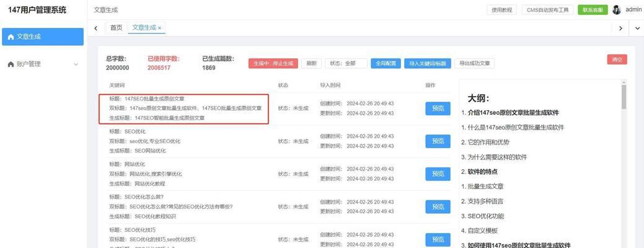Click the 导入时间 column header
This screenshot has width=644, height=248.
click(330, 86)
